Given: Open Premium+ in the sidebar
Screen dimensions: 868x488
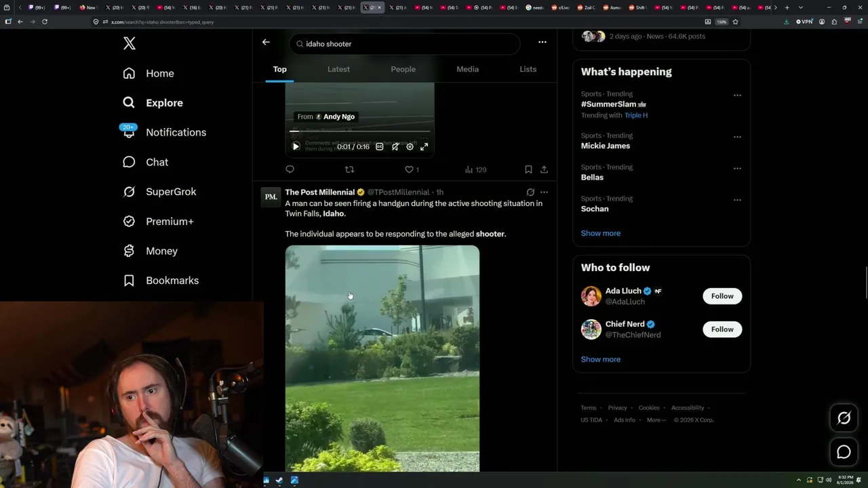Looking at the screenshot, I should click(x=159, y=222).
